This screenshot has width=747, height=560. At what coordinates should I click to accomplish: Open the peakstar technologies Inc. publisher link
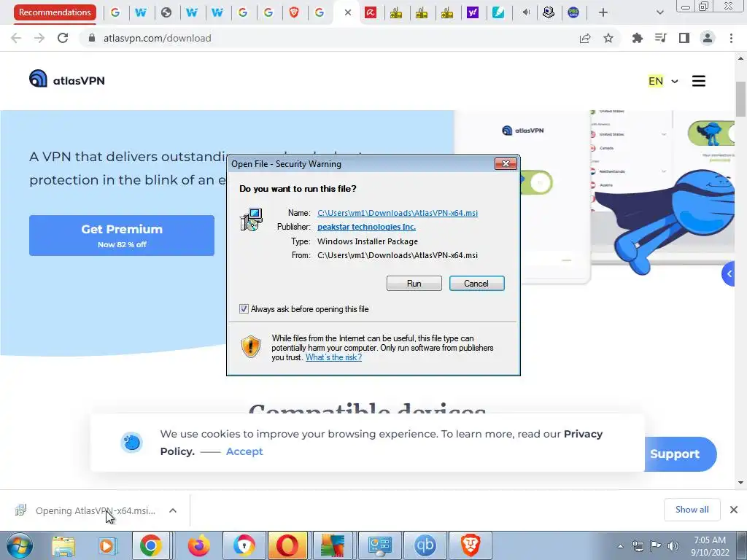pyautogui.click(x=366, y=227)
